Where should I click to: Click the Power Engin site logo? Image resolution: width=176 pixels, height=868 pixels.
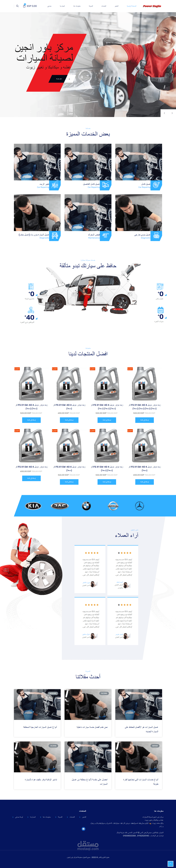point(152,6)
